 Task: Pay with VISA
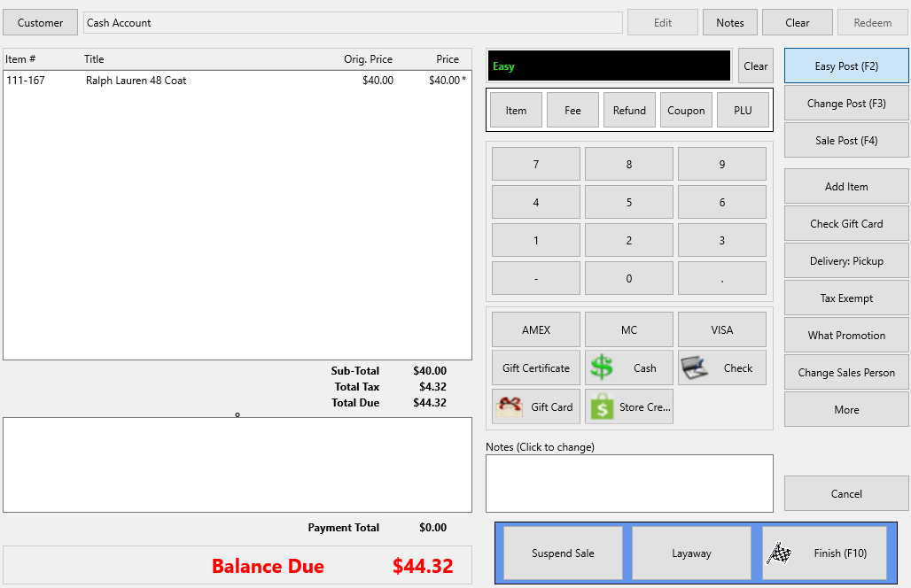(x=721, y=329)
